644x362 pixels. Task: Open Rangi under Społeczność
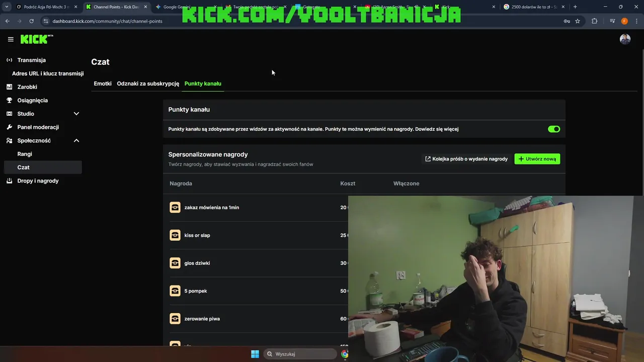(25, 154)
